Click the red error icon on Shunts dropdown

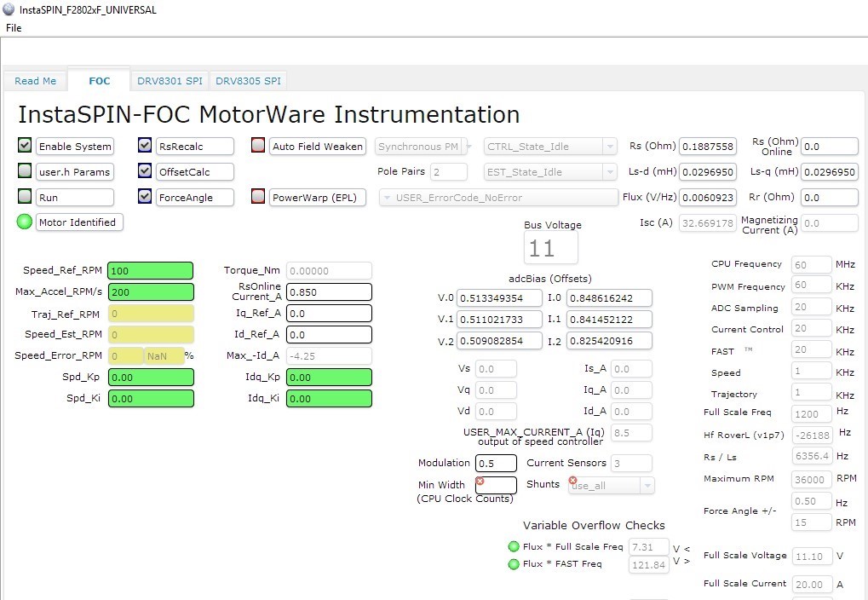(x=572, y=481)
